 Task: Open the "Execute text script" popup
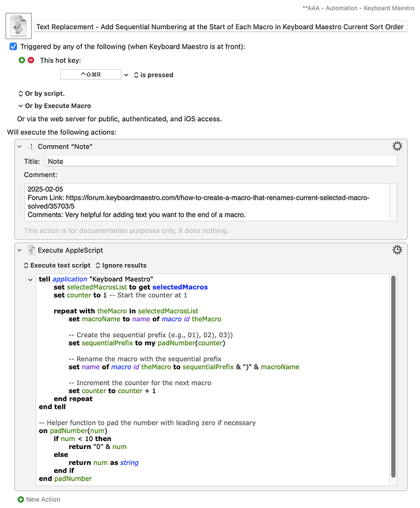[57, 265]
